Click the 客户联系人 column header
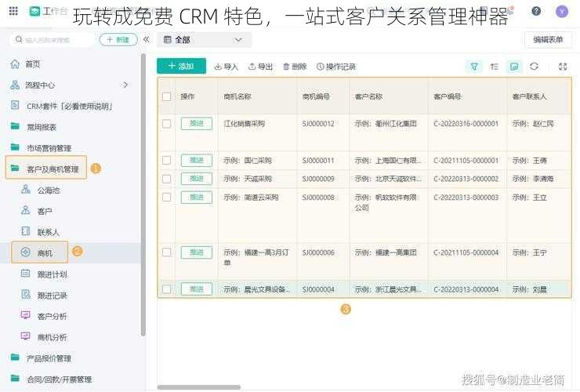The image size is (580, 392). [x=529, y=96]
